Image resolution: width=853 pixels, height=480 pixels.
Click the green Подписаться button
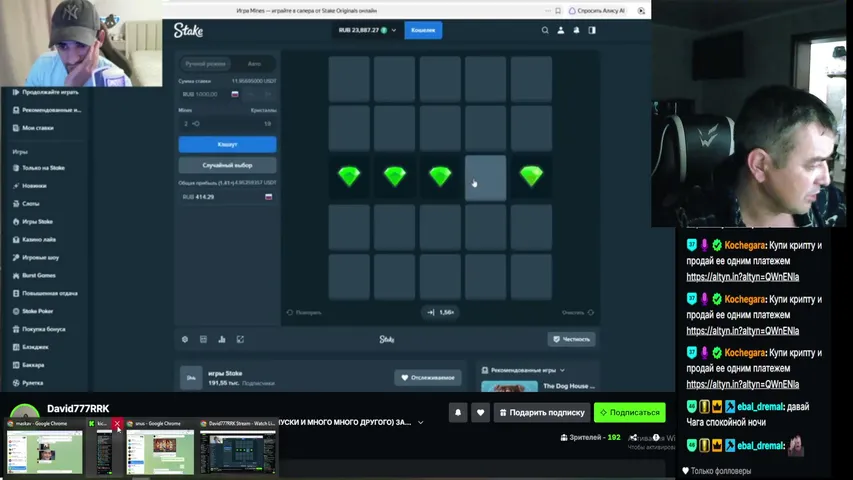click(629, 413)
